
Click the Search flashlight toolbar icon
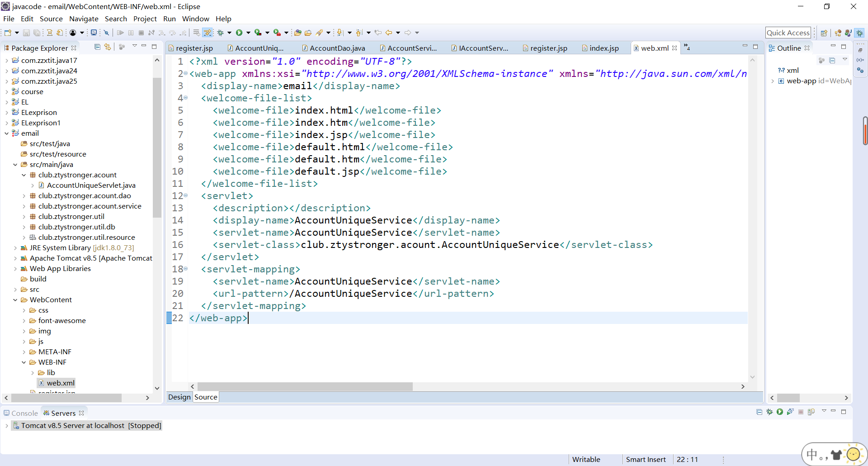tap(320, 33)
